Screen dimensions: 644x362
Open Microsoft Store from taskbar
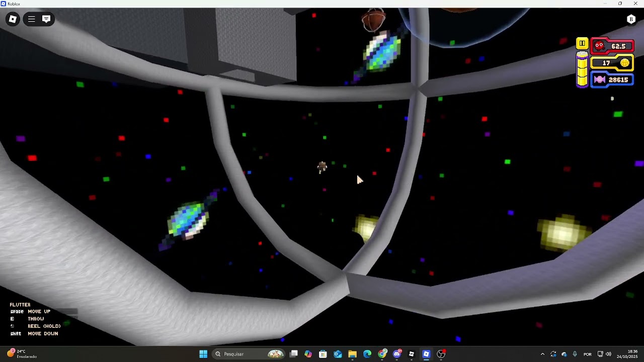click(x=323, y=354)
